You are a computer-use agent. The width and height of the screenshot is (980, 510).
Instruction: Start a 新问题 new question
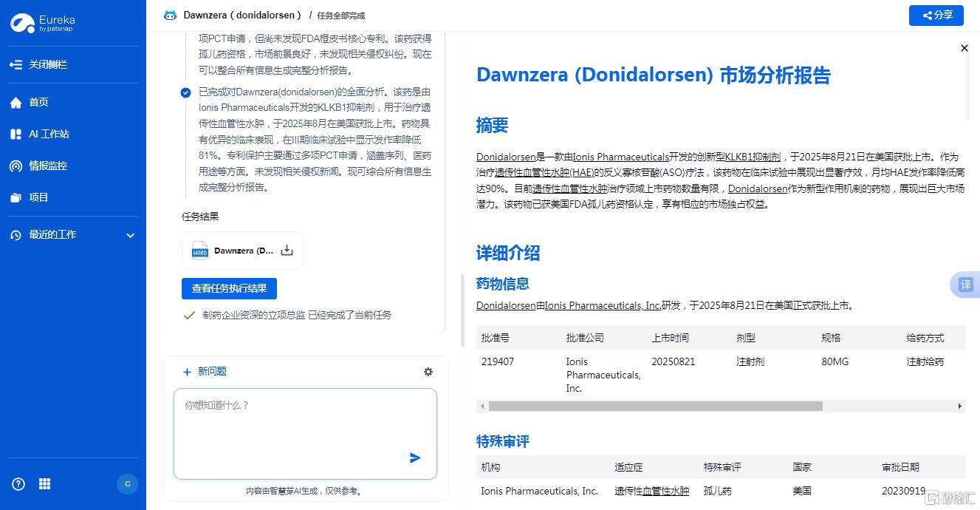click(x=205, y=372)
